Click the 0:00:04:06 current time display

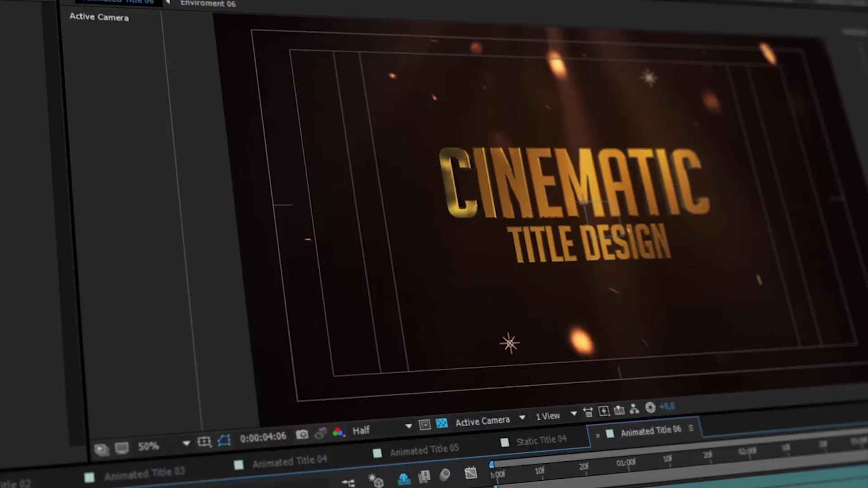(263, 437)
